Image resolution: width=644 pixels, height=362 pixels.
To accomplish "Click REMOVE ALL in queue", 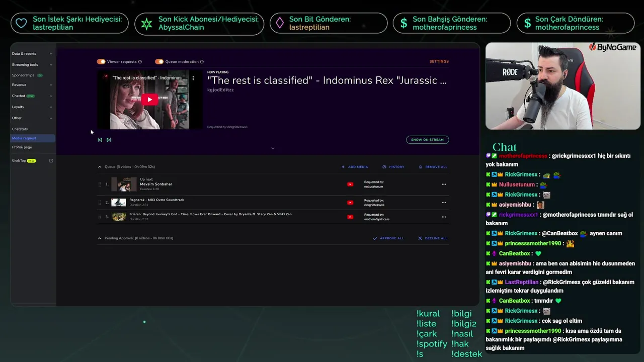I will (433, 167).
